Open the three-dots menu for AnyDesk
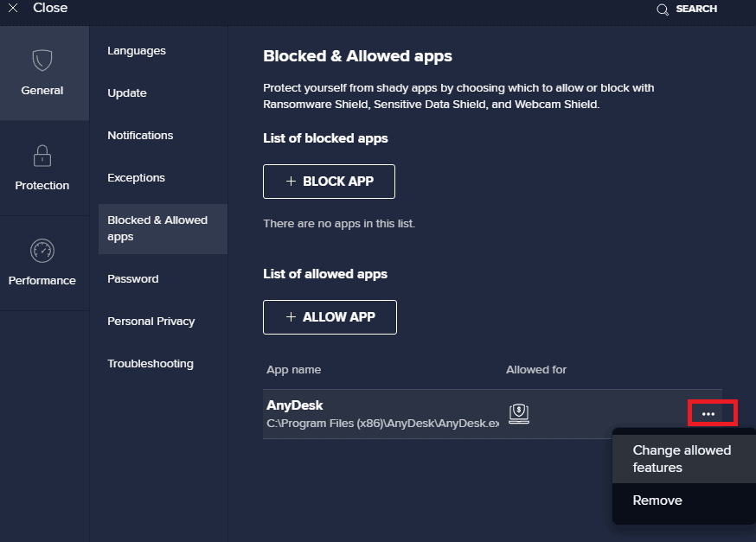 (708, 414)
